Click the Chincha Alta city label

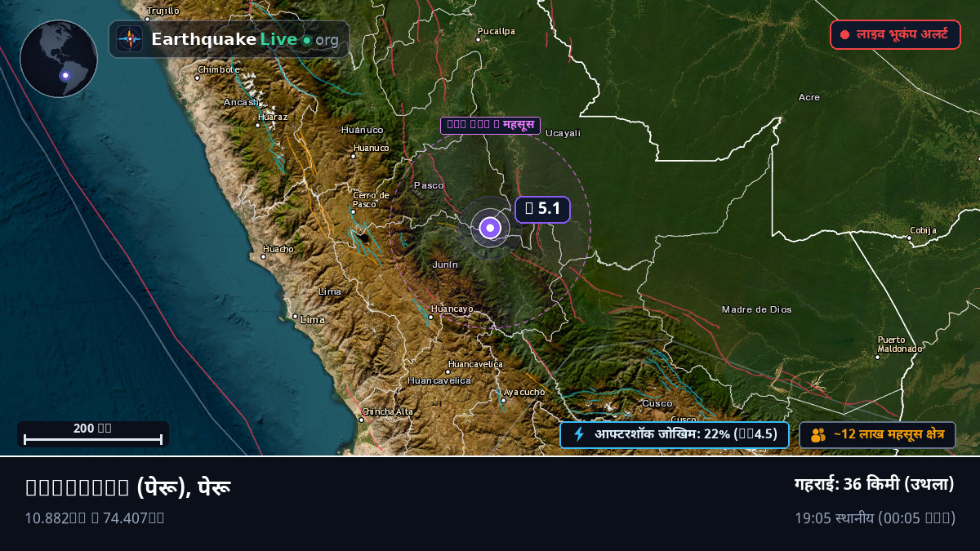(387, 411)
